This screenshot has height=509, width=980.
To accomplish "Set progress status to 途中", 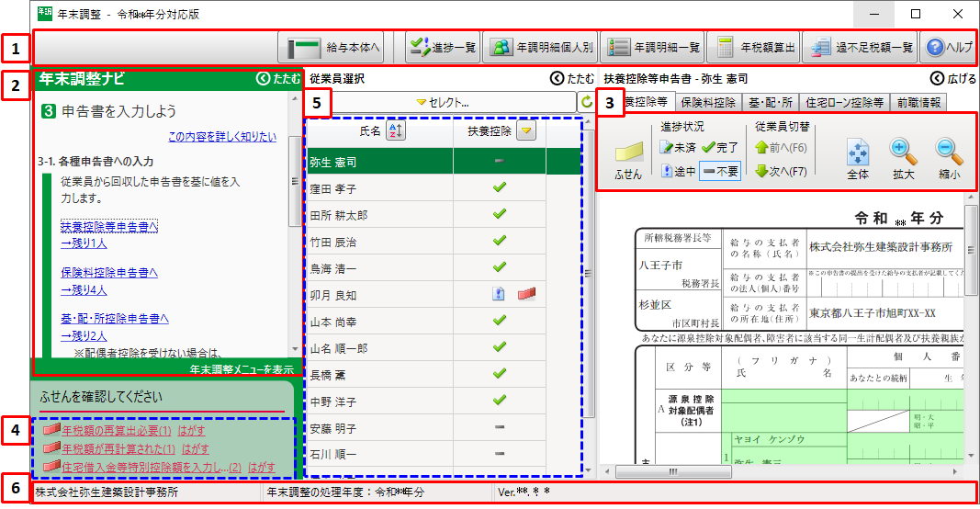I will [678, 171].
